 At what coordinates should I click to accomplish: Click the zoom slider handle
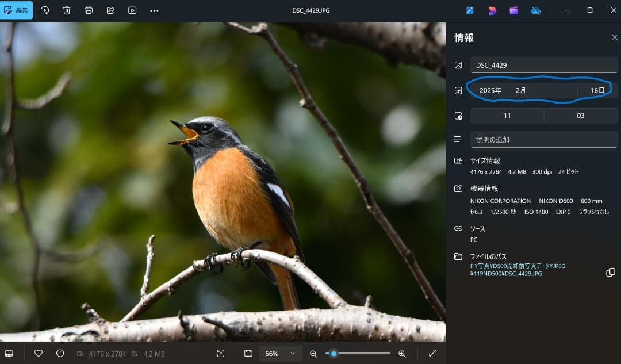click(333, 354)
